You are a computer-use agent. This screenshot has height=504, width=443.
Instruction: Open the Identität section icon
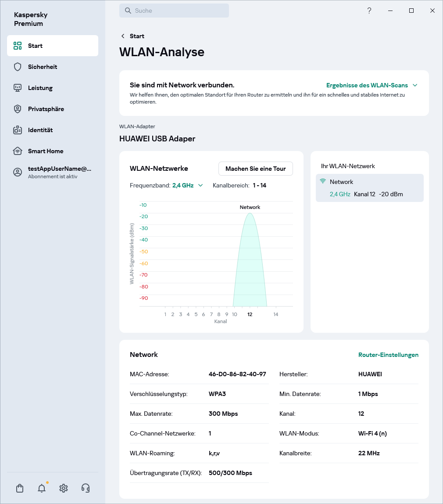[x=17, y=130]
